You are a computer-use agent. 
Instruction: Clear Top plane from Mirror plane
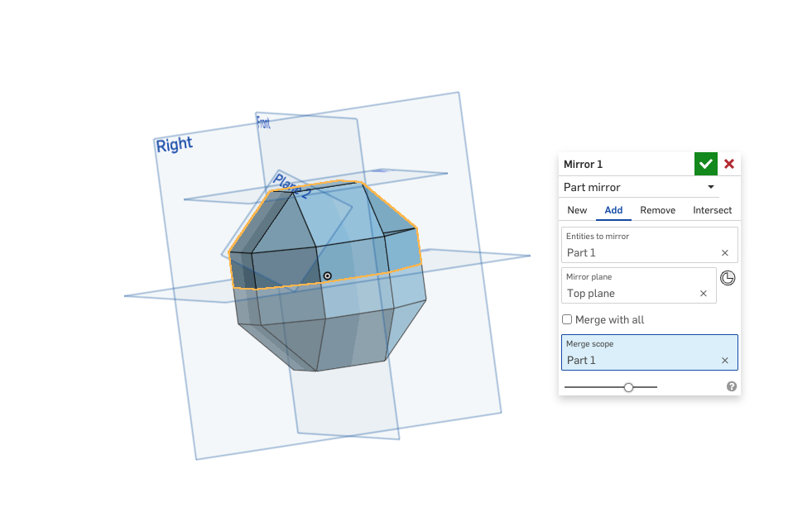click(704, 294)
